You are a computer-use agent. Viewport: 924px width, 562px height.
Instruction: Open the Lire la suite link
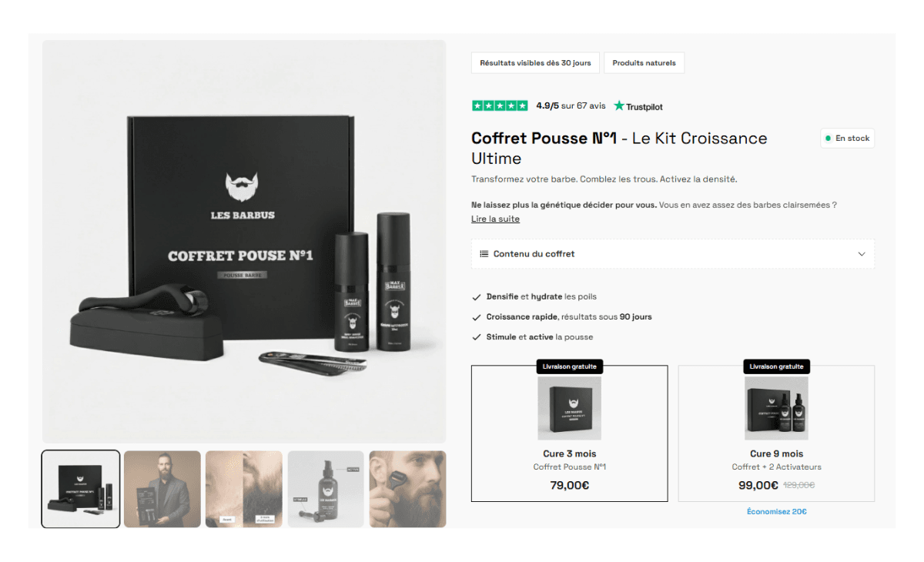tap(495, 219)
